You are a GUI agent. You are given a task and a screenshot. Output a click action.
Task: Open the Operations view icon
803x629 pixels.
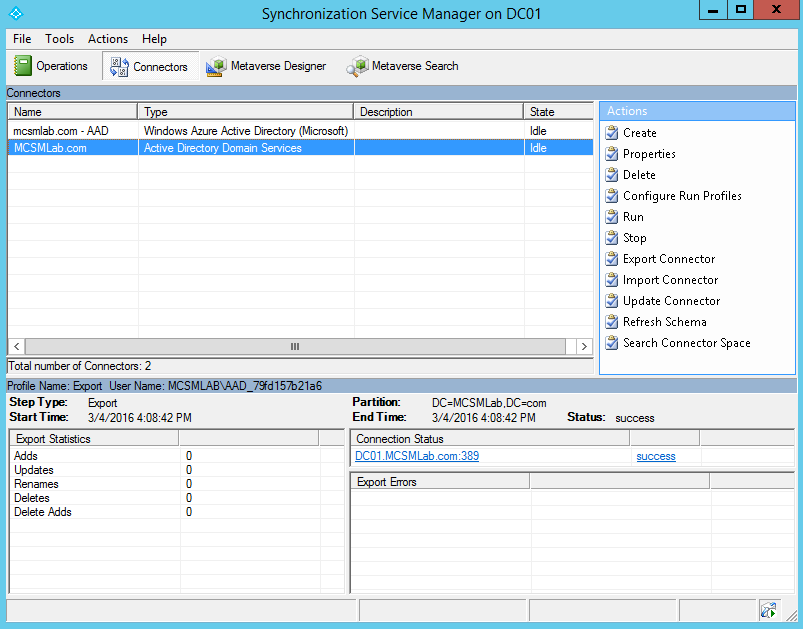[23, 66]
